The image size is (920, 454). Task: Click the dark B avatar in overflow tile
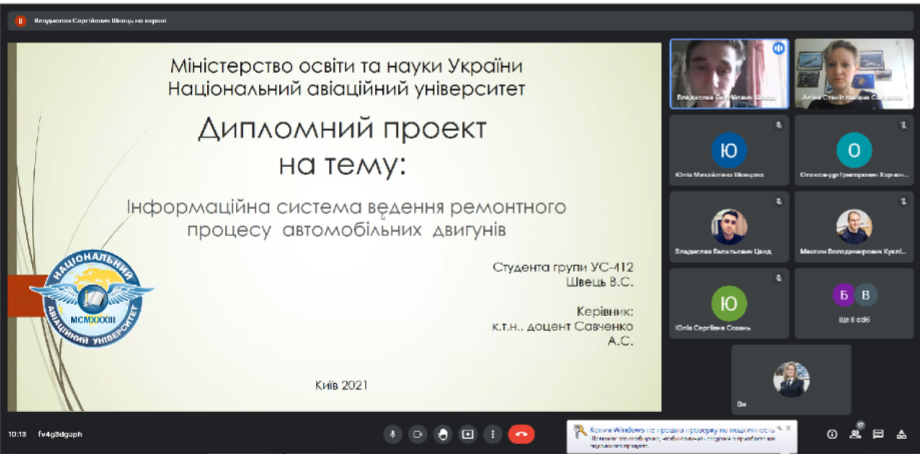click(x=865, y=294)
